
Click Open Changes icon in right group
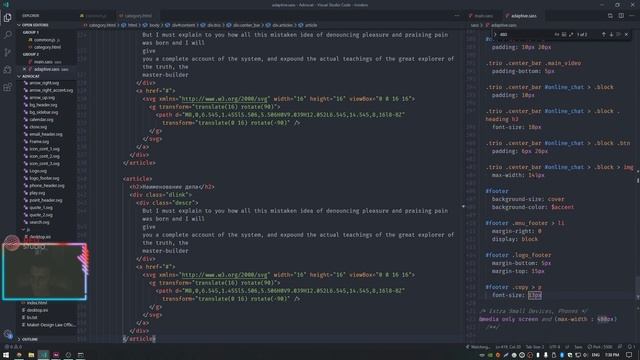pyautogui.click(x=610, y=16)
